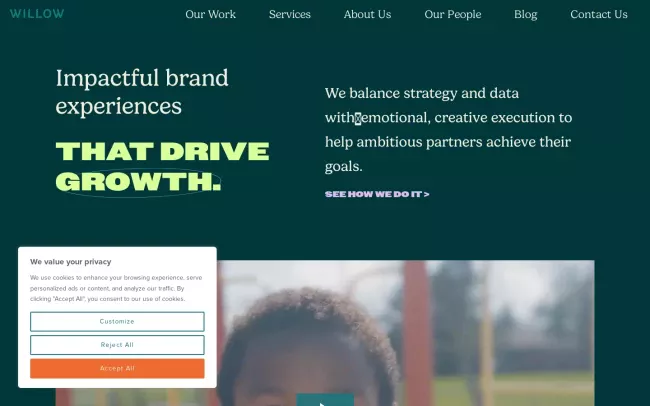Open the Our Work menu item
650x406 pixels.
[x=211, y=15]
